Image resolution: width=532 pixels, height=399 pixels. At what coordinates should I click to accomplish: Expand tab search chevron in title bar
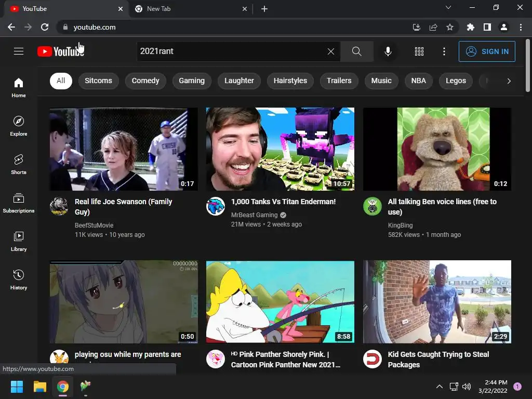click(448, 7)
